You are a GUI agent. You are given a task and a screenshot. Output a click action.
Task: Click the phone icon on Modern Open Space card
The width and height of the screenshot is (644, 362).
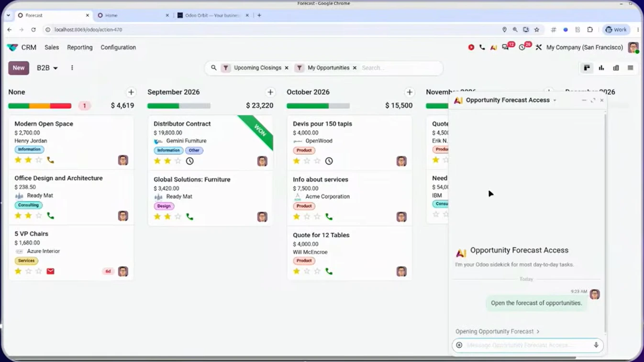click(x=50, y=160)
